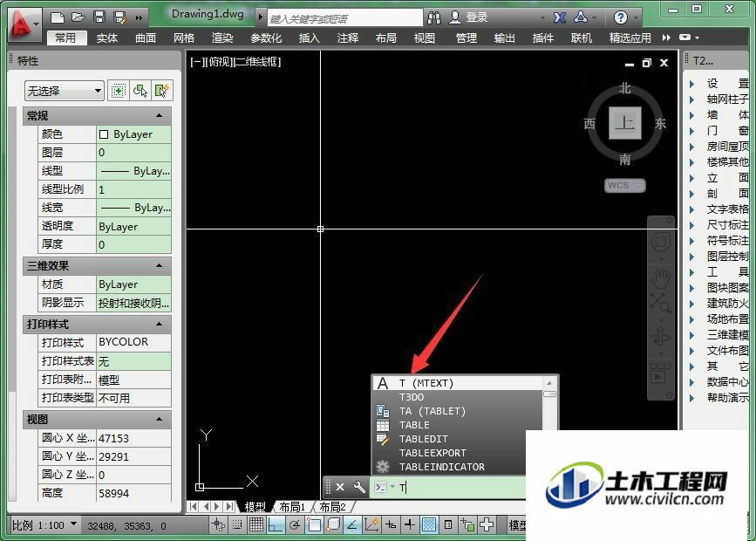Open Autodesk Exchange X icon
This screenshot has height=541, width=756.
pos(560,17)
